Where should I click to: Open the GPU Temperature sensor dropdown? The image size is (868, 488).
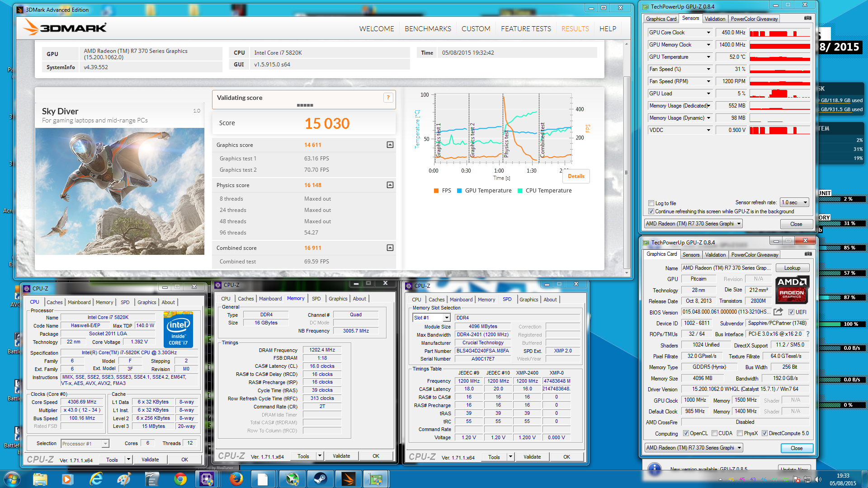708,57
